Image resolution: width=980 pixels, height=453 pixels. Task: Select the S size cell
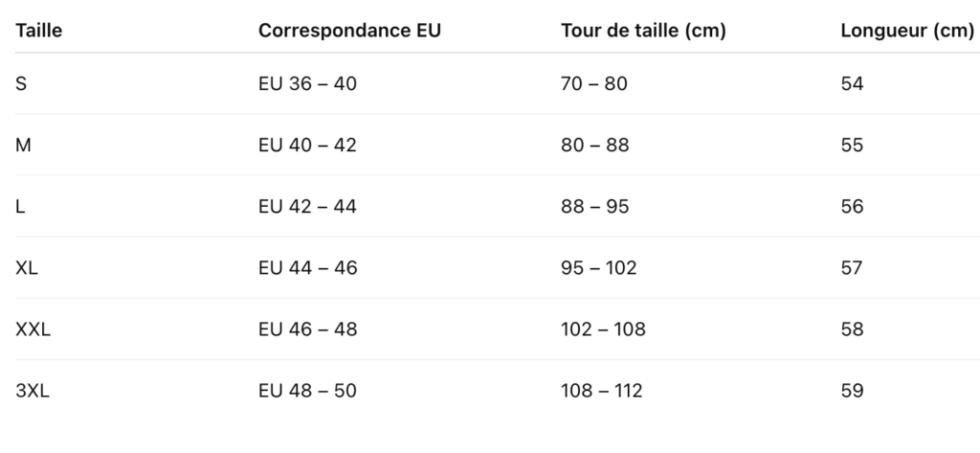click(21, 83)
